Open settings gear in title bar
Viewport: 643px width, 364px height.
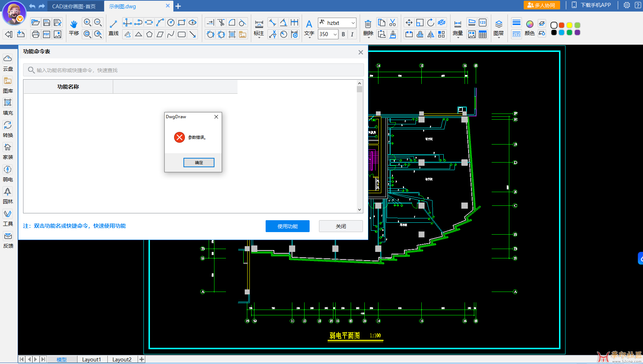[627, 5]
